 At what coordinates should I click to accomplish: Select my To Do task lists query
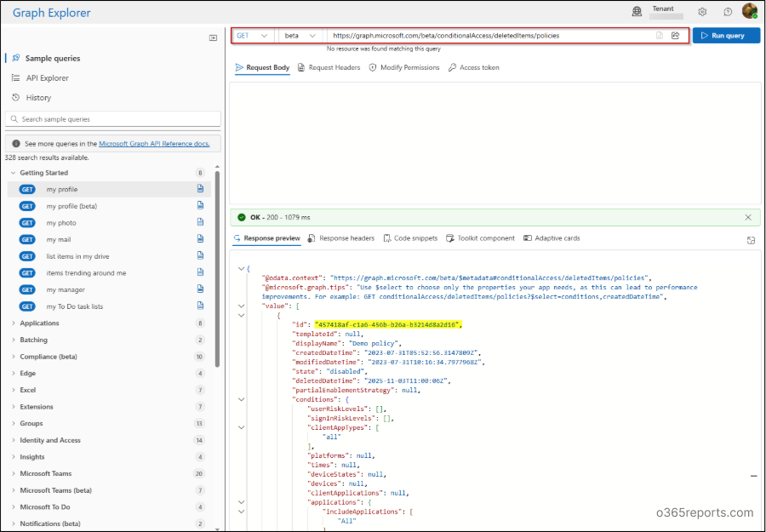(109, 306)
